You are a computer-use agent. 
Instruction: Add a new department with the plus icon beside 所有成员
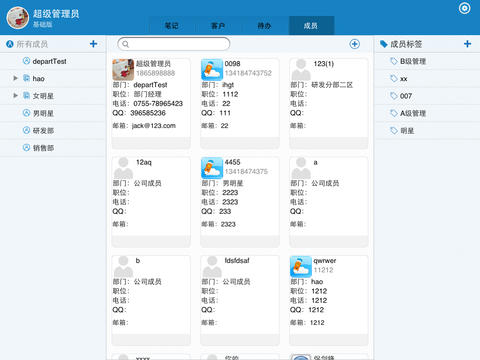[93, 44]
